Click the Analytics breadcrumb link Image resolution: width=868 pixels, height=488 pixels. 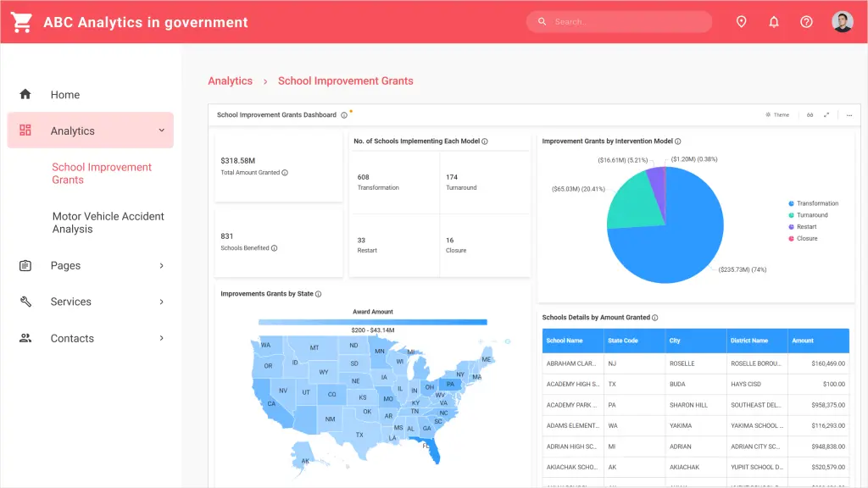[x=230, y=80]
